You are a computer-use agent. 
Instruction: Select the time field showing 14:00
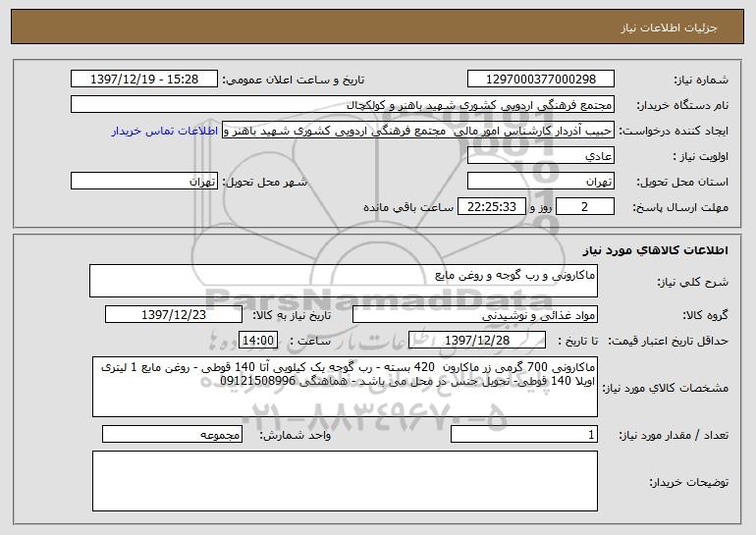[258, 341]
